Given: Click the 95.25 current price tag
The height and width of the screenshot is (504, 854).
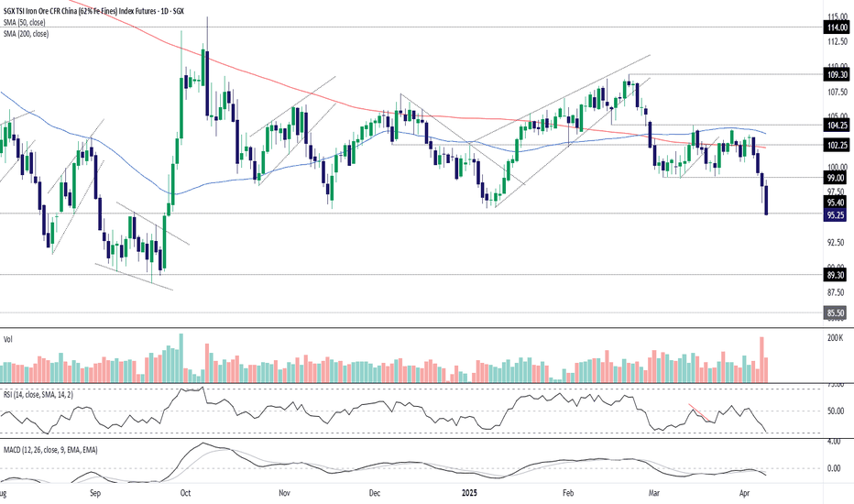Looking at the screenshot, I should point(836,215).
